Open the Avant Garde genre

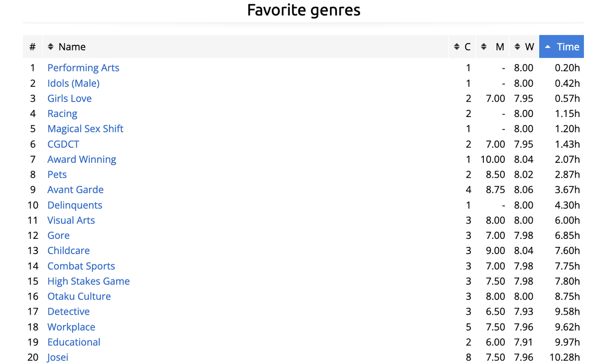76,190
